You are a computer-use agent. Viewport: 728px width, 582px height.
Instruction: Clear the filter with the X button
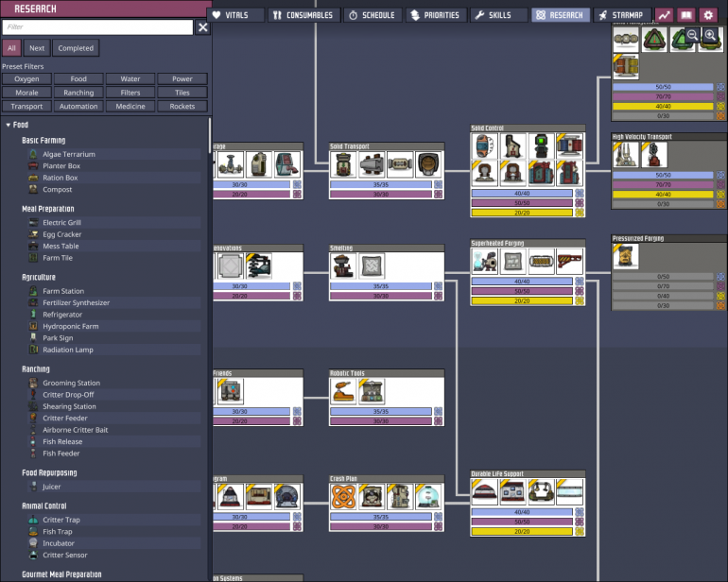coord(203,27)
